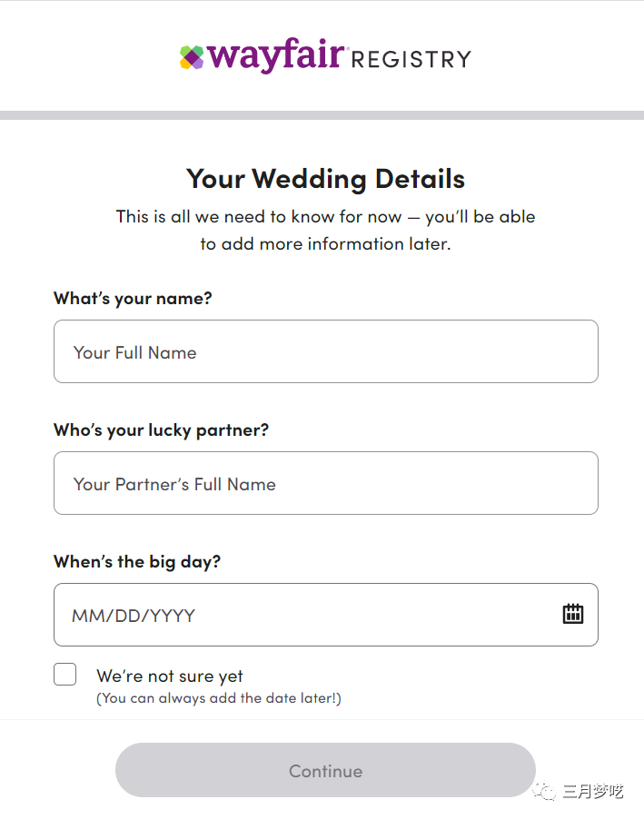Focus the Your Full Name field
644x819 pixels.
tap(325, 351)
